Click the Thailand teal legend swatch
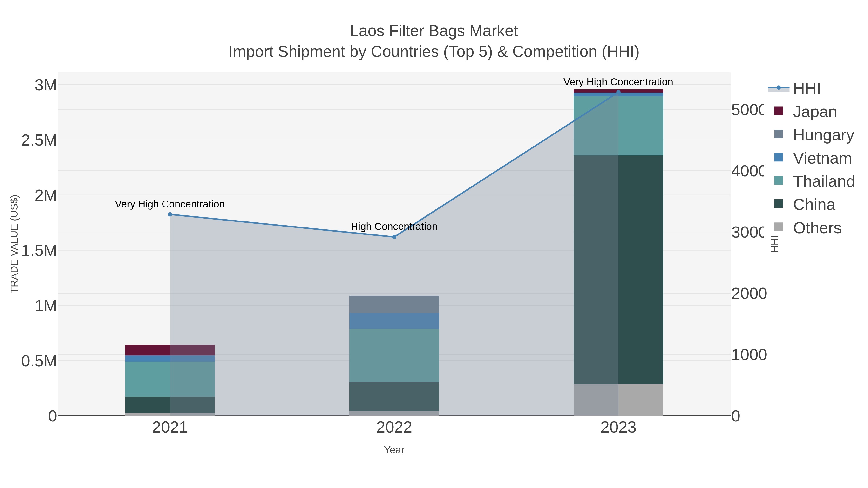 tap(779, 180)
